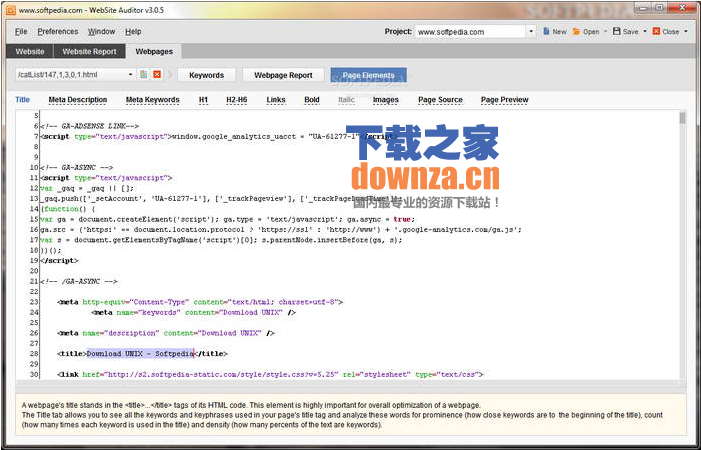The image size is (701, 450).
Task: Open the Help menu
Action: click(133, 31)
